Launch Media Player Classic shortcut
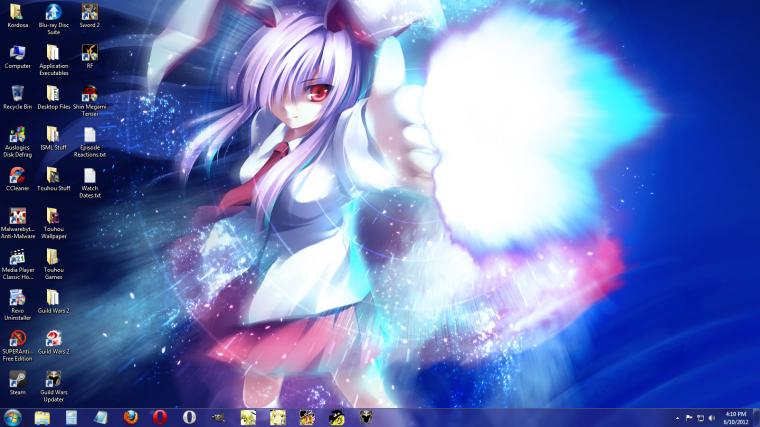This screenshot has height=427, width=760. click(17, 265)
